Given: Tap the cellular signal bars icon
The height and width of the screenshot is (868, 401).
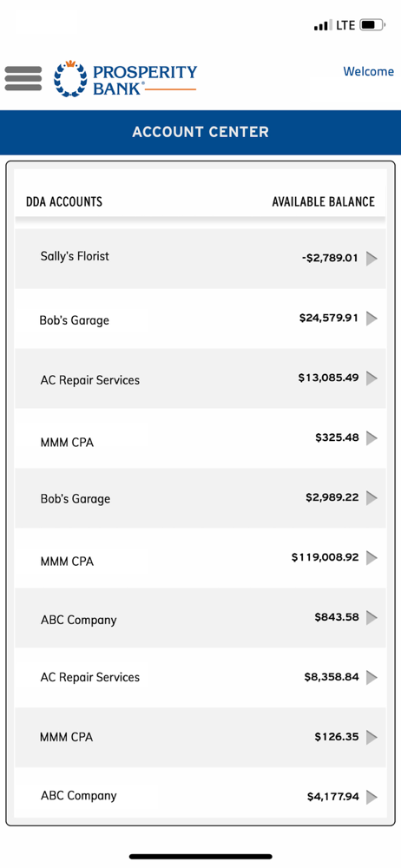Looking at the screenshot, I should coord(320,26).
